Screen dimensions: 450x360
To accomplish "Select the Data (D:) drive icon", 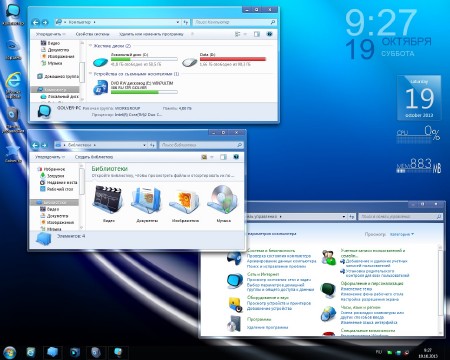I will click(x=190, y=62).
